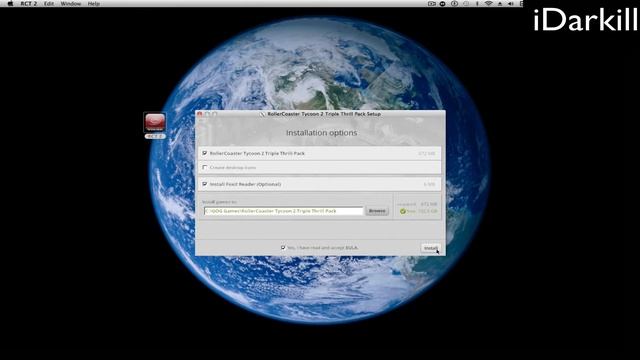Click the Time Machine clock icon
640x360 pixels.
[454, 3]
